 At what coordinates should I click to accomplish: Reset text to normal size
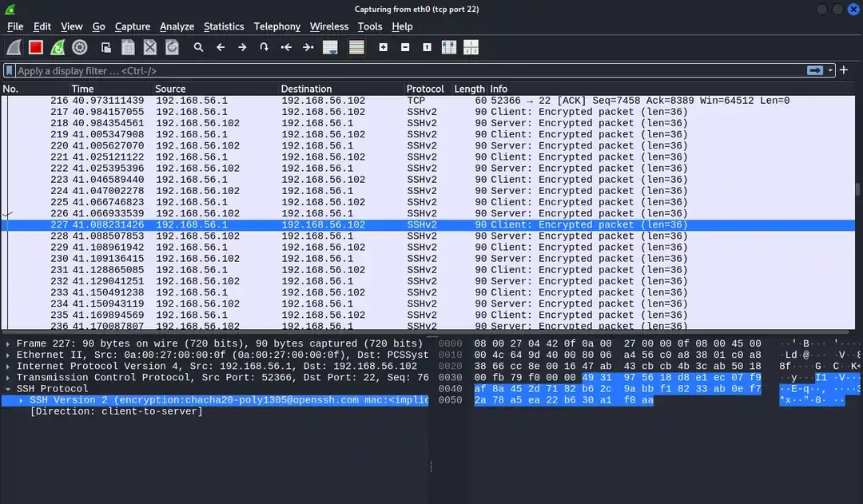427,47
